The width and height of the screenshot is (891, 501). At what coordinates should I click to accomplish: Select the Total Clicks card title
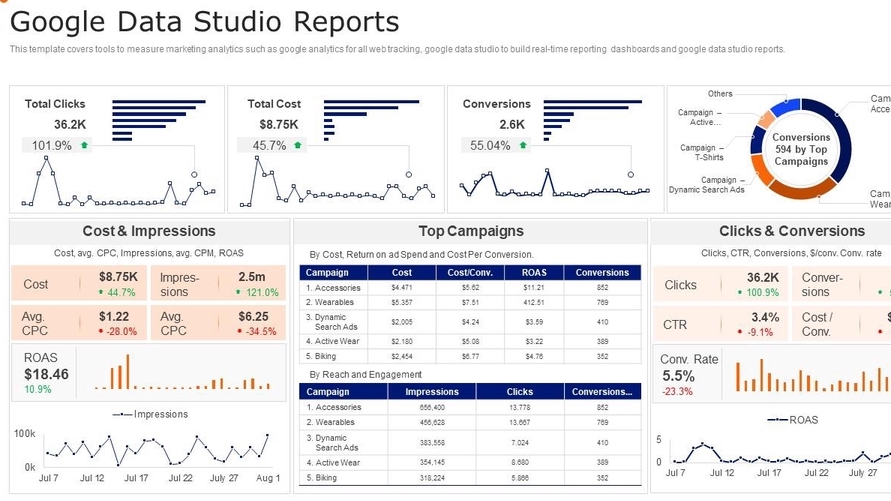55,104
